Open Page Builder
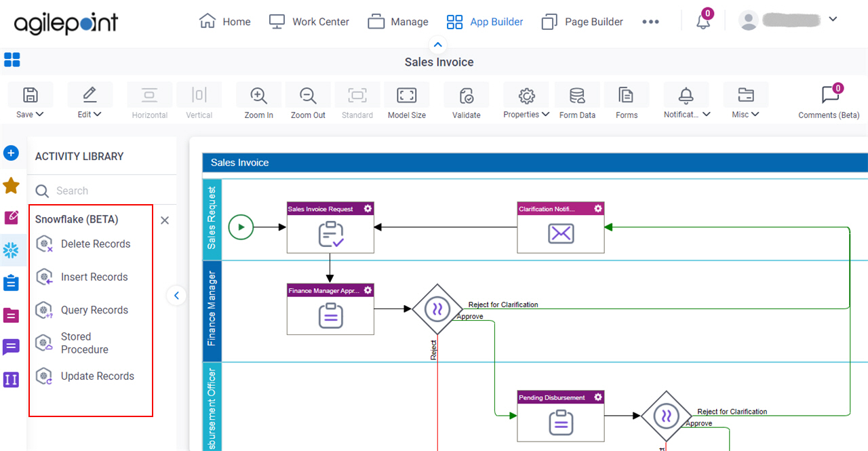Screen dimensions: 868x451 582,22
